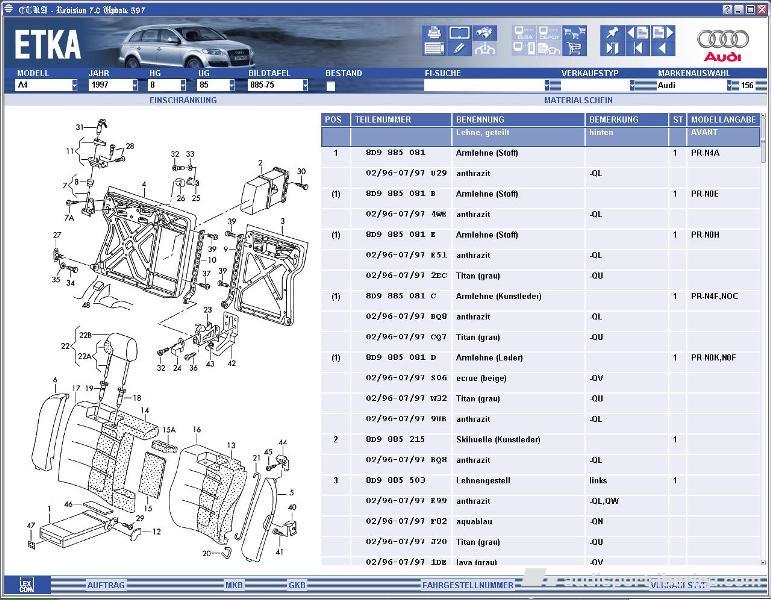This screenshot has width=771, height=600.
Task: Open the BILDTAFEL dropdown showing 885 75
Action: [278, 85]
